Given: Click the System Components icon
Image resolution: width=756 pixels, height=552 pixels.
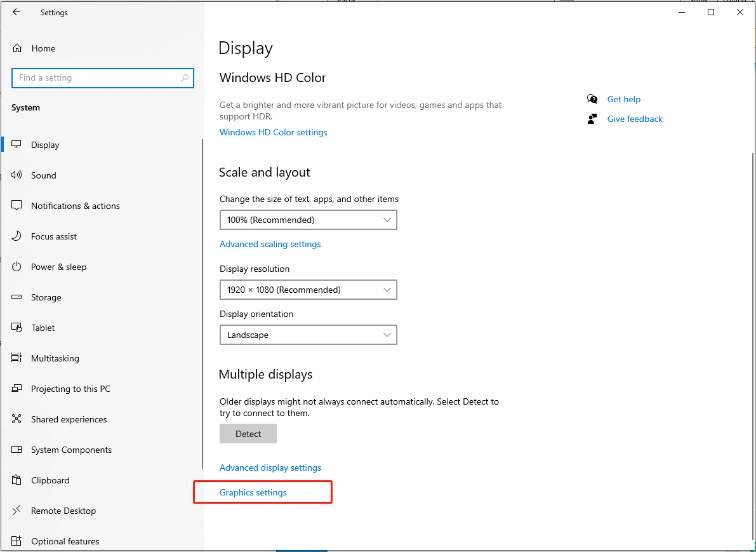Looking at the screenshot, I should point(17,450).
